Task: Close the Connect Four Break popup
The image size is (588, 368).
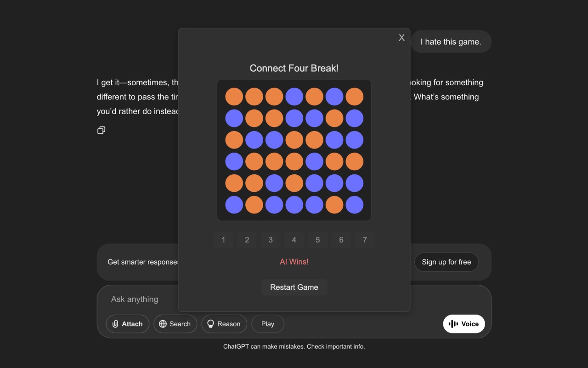Action: point(401,37)
